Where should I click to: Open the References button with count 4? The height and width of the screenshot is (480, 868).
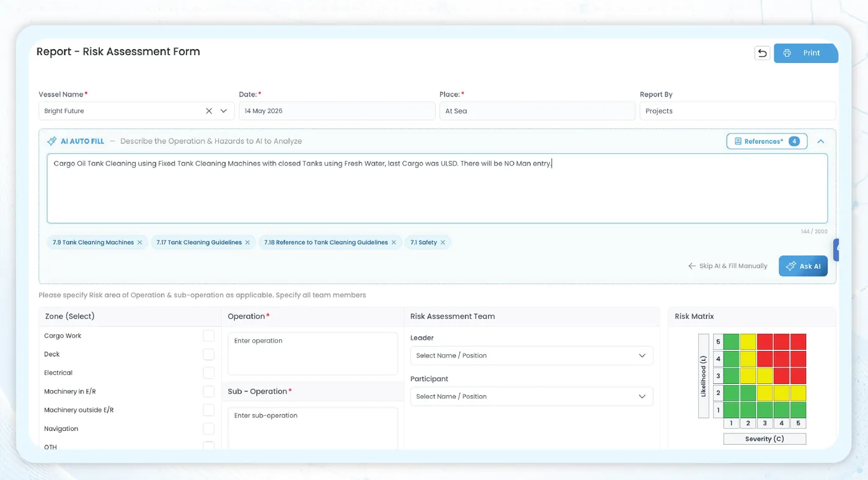(766, 141)
